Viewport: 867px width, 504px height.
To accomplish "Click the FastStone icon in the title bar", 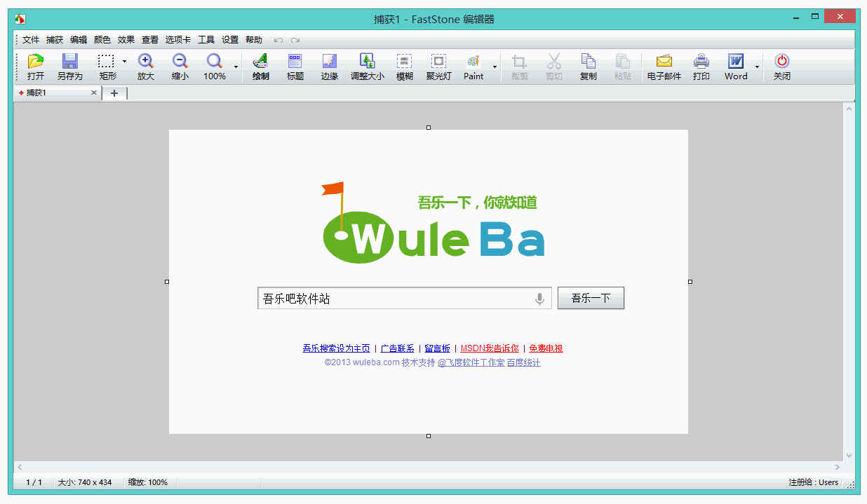I will click(x=20, y=19).
